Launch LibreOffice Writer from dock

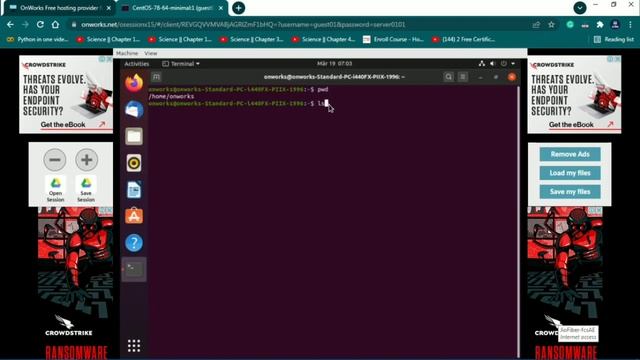pyautogui.click(x=134, y=190)
